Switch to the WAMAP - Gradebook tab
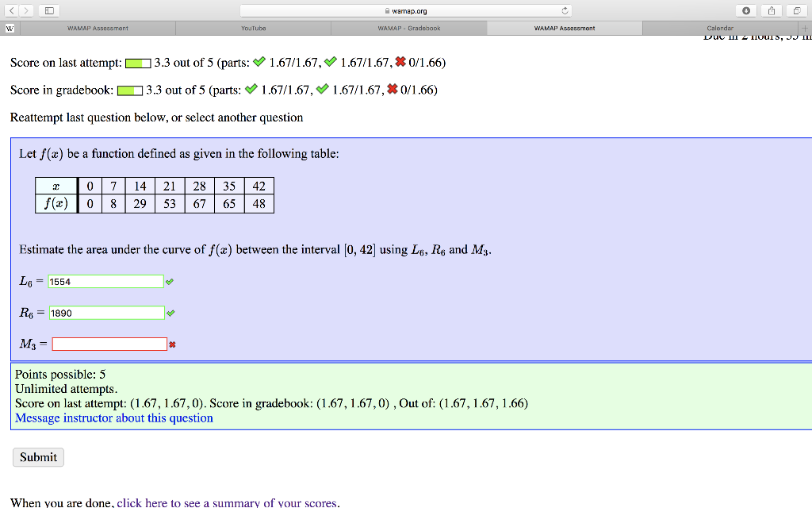Image resolution: width=812 pixels, height=508 pixels. (x=408, y=27)
